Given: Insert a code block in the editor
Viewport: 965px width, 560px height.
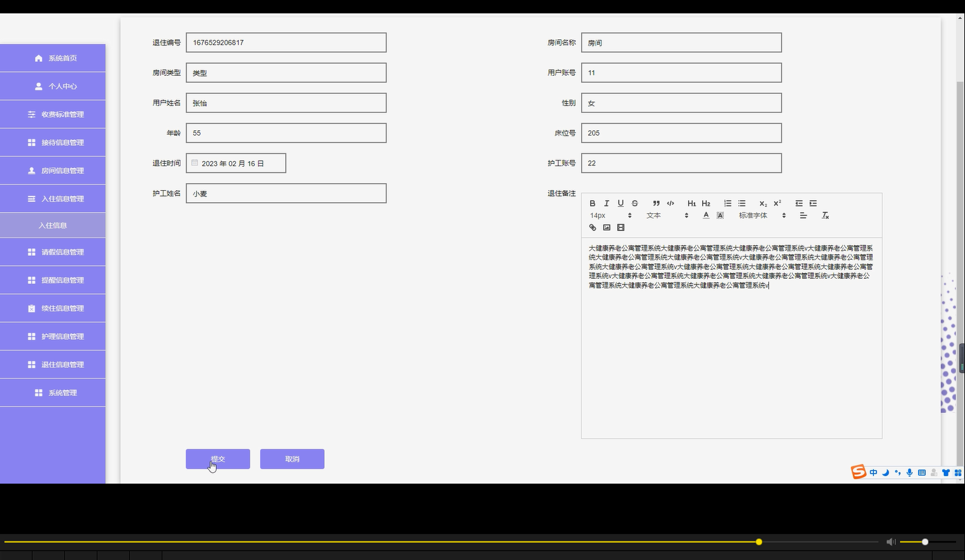Looking at the screenshot, I should coord(670,203).
